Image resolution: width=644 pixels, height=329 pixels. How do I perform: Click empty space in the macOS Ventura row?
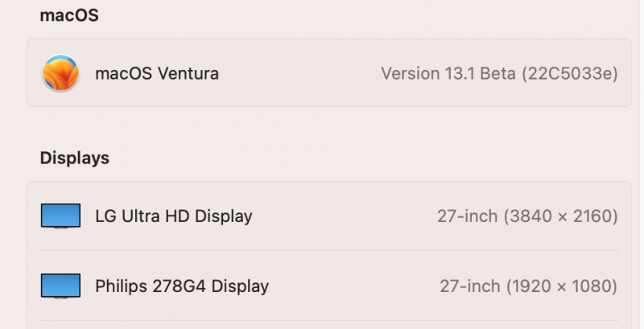298,73
